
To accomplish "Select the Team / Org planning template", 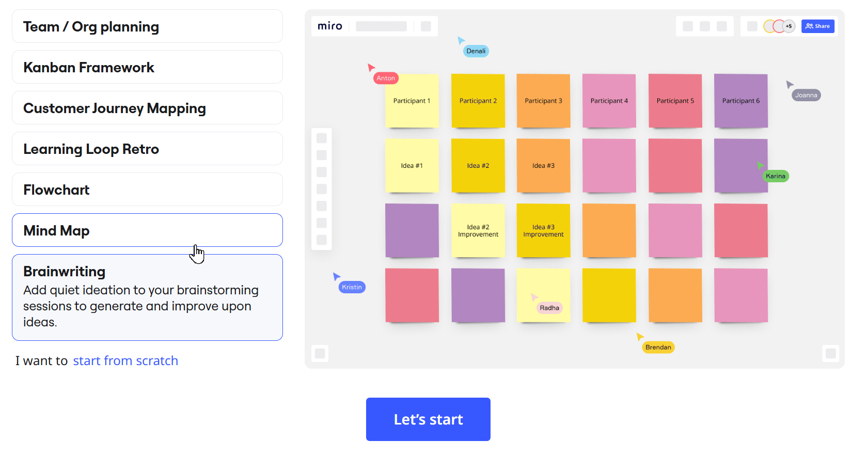I will click(147, 26).
